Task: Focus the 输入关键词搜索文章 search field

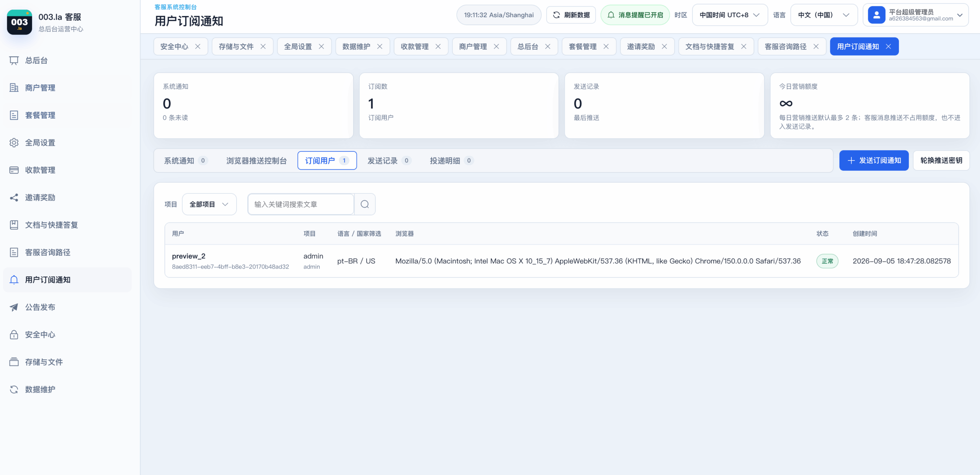Action: tap(301, 204)
